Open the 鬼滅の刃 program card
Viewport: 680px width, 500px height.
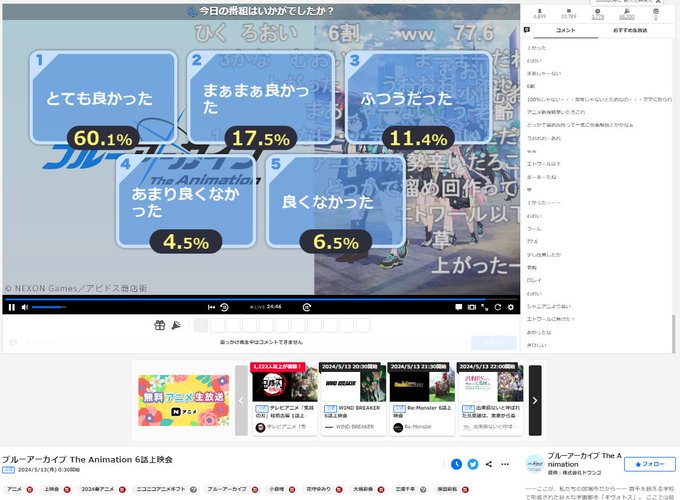(x=284, y=399)
